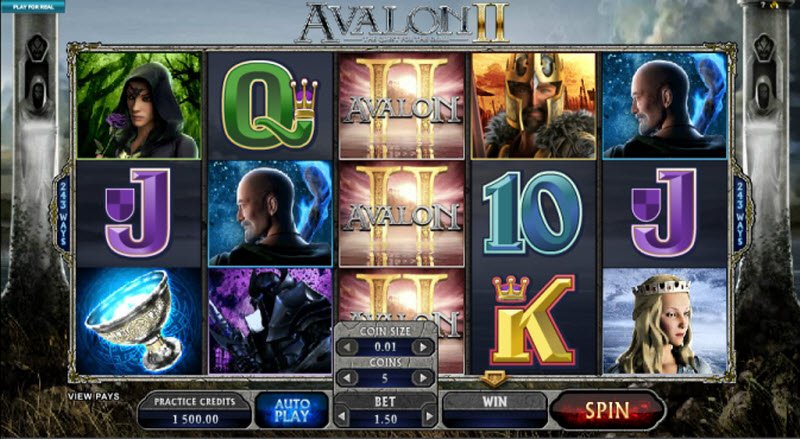Select the Black Knight symbol
Image resolution: width=800 pixels, height=439 pixels.
(270, 322)
